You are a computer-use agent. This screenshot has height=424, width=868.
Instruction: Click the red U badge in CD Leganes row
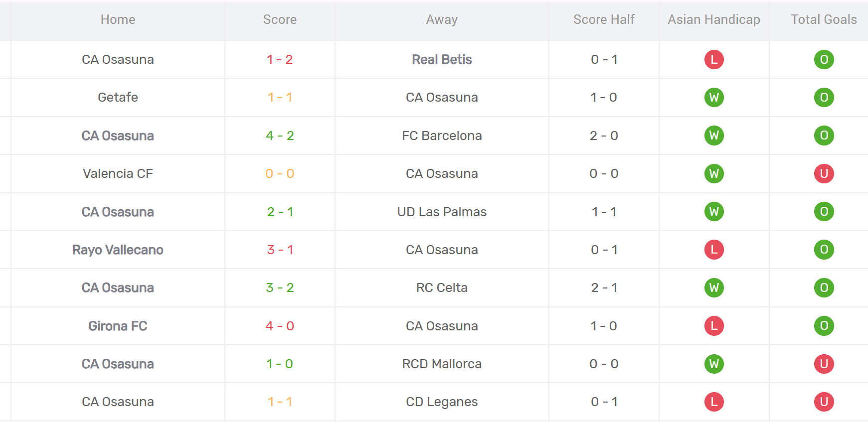[x=824, y=402]
